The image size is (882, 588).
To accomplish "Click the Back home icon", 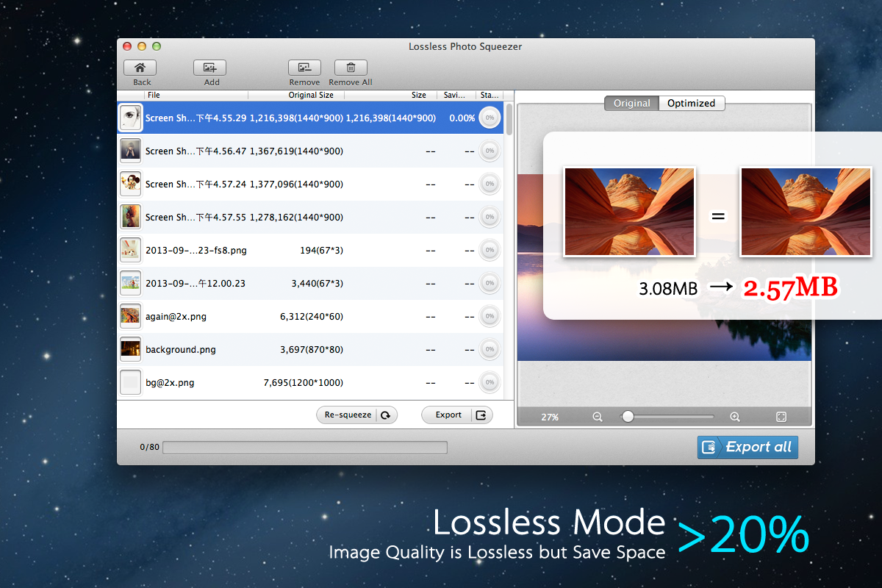I will click(x=140, y=68).
